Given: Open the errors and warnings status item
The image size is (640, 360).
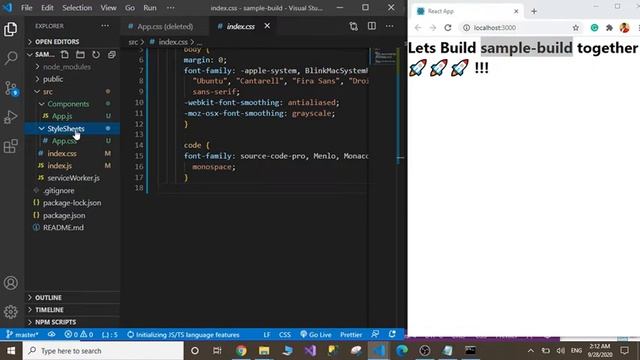Looking at the screenshot, I should click(79, 335).
